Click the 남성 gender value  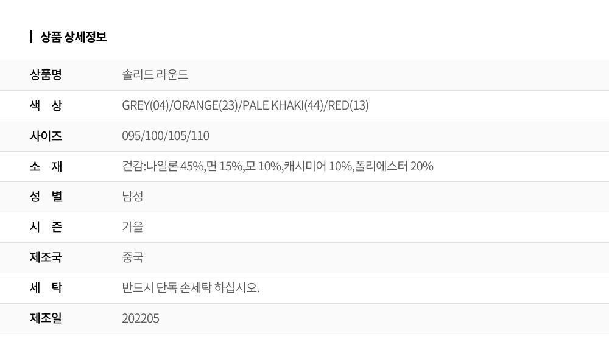[x=133, y=197]
